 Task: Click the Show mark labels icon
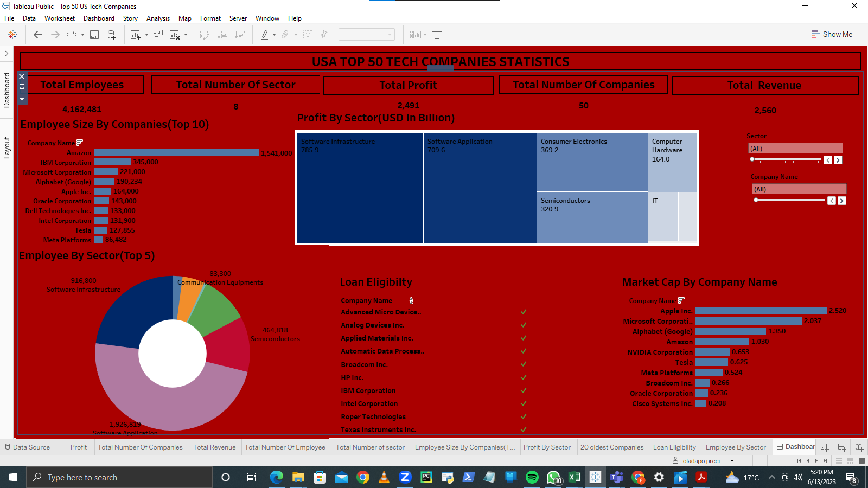308,35
